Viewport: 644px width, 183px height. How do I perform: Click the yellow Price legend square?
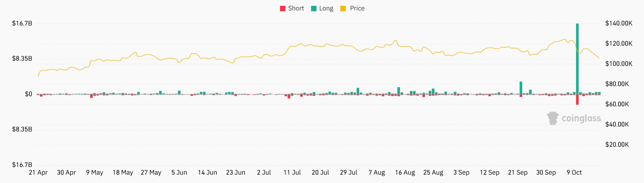coord(343,9)
